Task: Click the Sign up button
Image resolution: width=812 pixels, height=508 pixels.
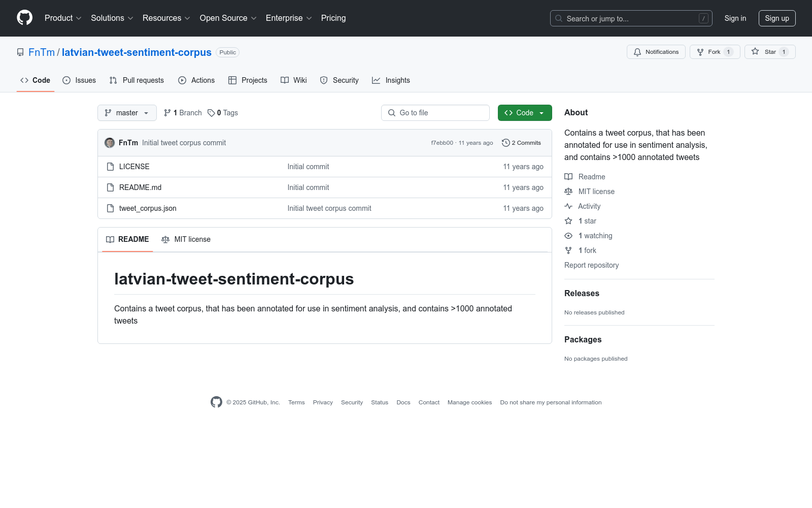Action: pos(777,18)
